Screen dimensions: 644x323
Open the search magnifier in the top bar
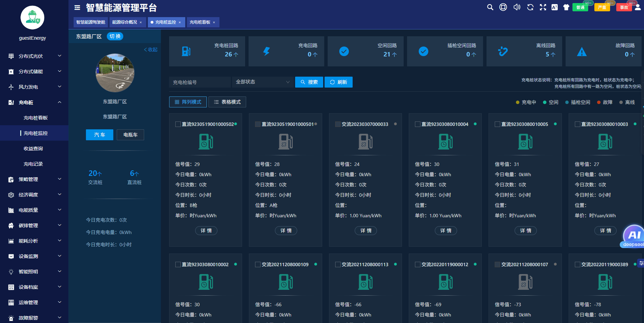pos(490,7)
